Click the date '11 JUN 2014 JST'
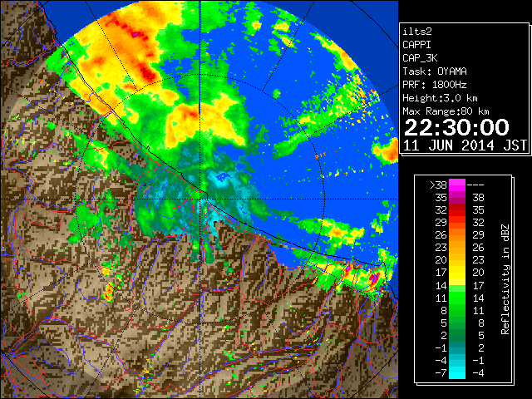 pyautogui.click(x=465, y=145)
